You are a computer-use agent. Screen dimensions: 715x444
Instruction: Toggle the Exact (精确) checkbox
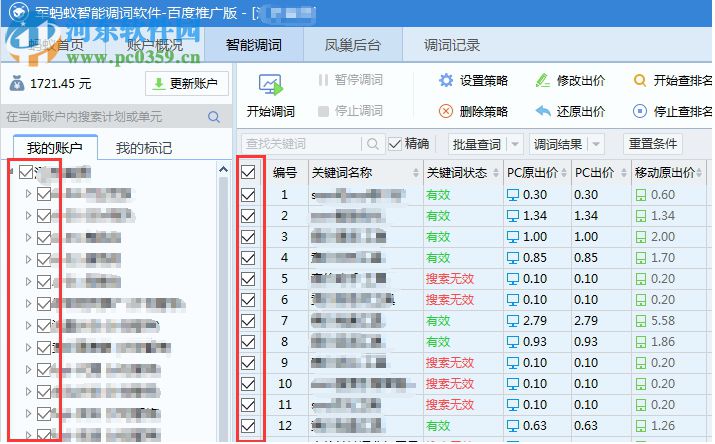394,144
